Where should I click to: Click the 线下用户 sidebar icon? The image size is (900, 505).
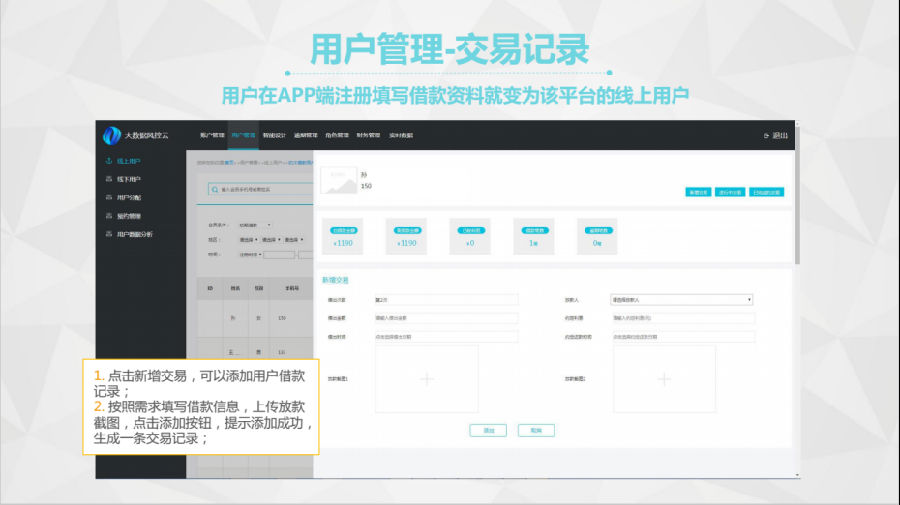[108, 179]
